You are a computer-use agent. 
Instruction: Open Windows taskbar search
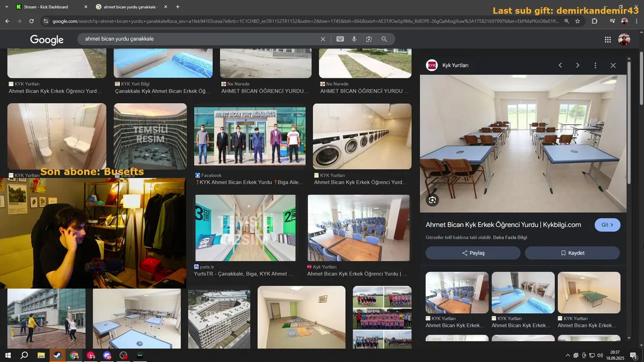pos(24,355)
